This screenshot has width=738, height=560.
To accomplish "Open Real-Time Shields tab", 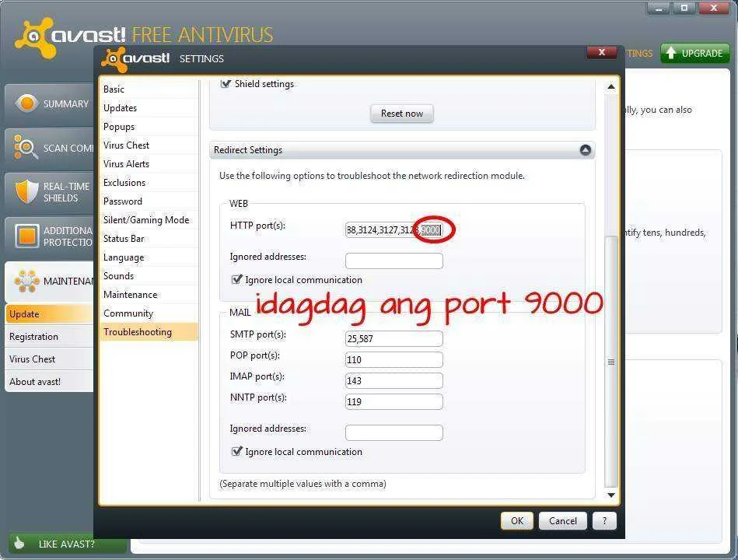I will coord(50,192).
